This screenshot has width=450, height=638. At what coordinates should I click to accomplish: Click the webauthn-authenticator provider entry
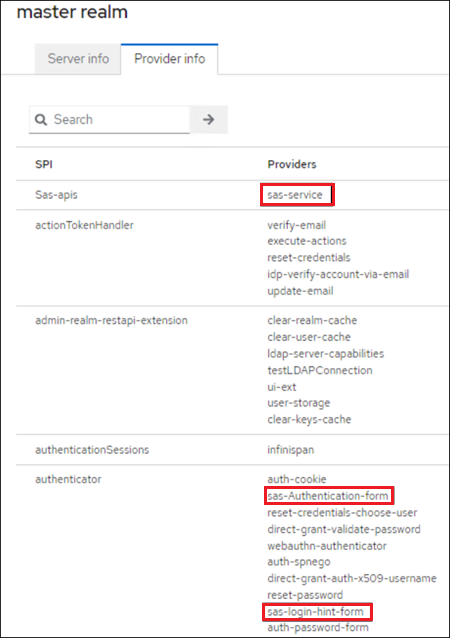327,546
